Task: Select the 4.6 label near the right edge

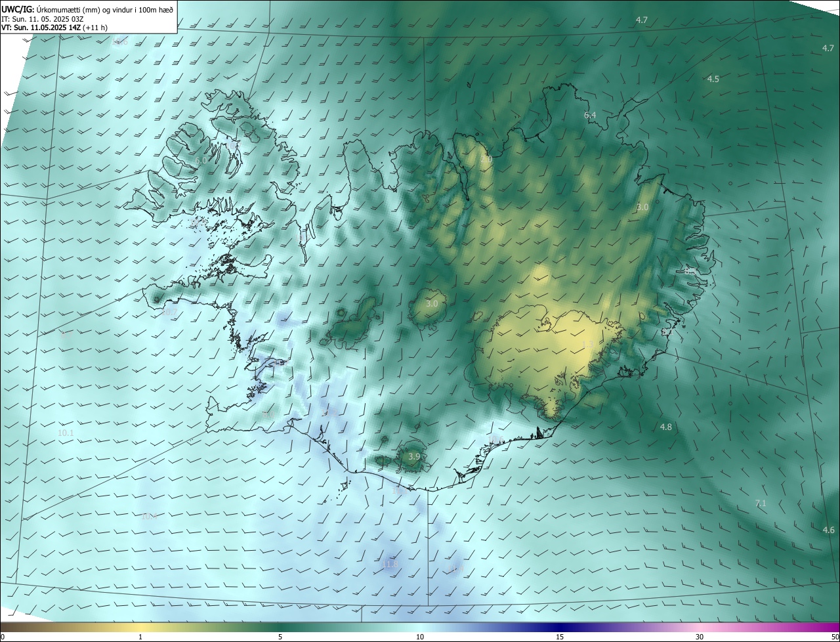Action: [828, 530]
